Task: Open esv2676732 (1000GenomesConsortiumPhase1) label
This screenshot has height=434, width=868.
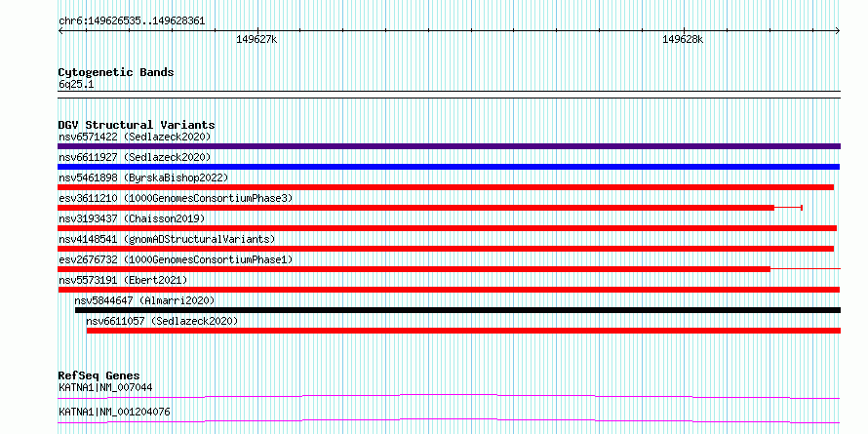Action: pyautogui.click(x=176, y=259)
